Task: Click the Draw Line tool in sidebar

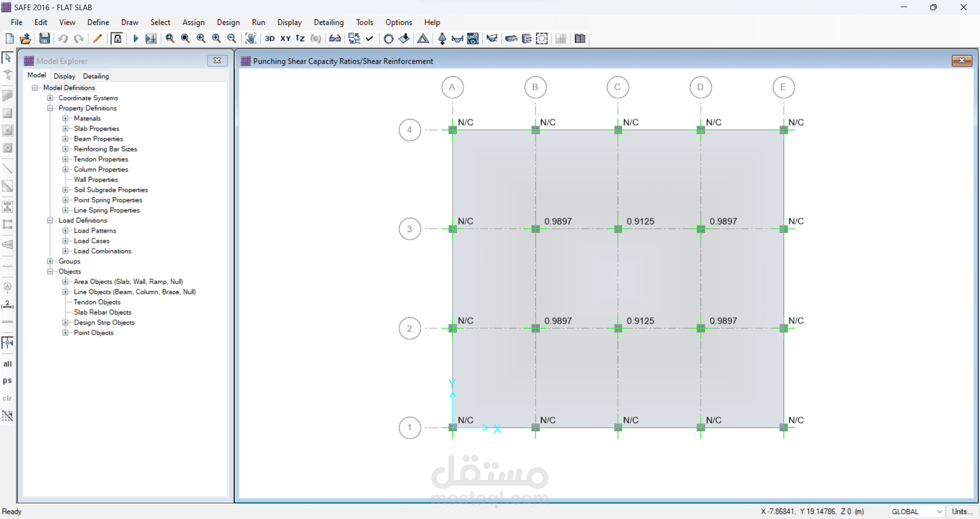Action: 8,168
